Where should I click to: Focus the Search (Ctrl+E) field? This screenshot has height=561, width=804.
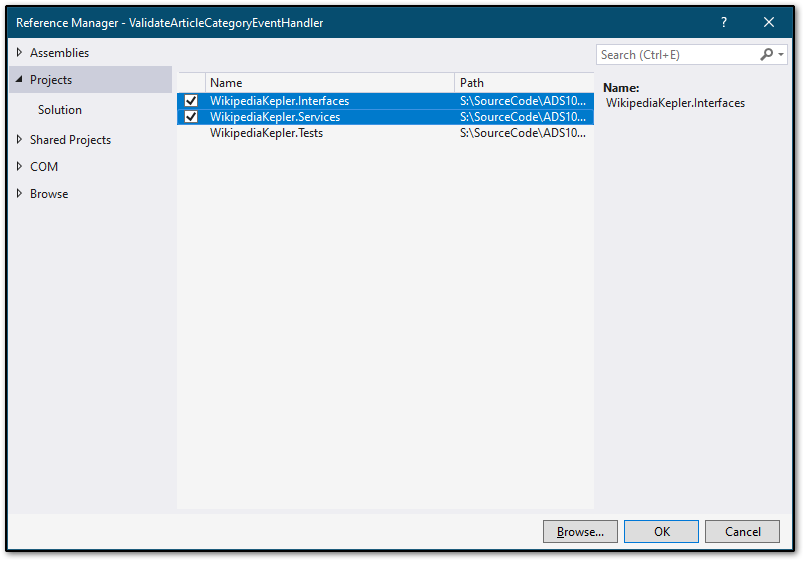678,54
